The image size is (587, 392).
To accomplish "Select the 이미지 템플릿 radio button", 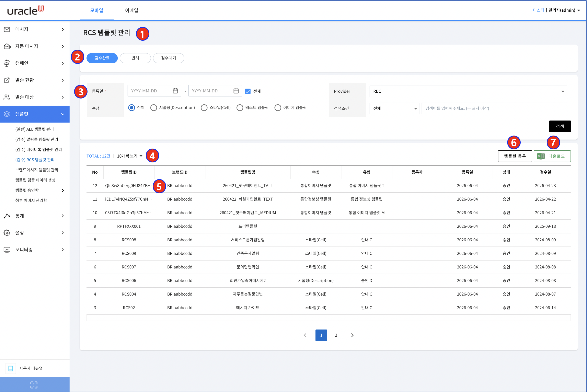I will pyautogui.click(x=278, y=108).
